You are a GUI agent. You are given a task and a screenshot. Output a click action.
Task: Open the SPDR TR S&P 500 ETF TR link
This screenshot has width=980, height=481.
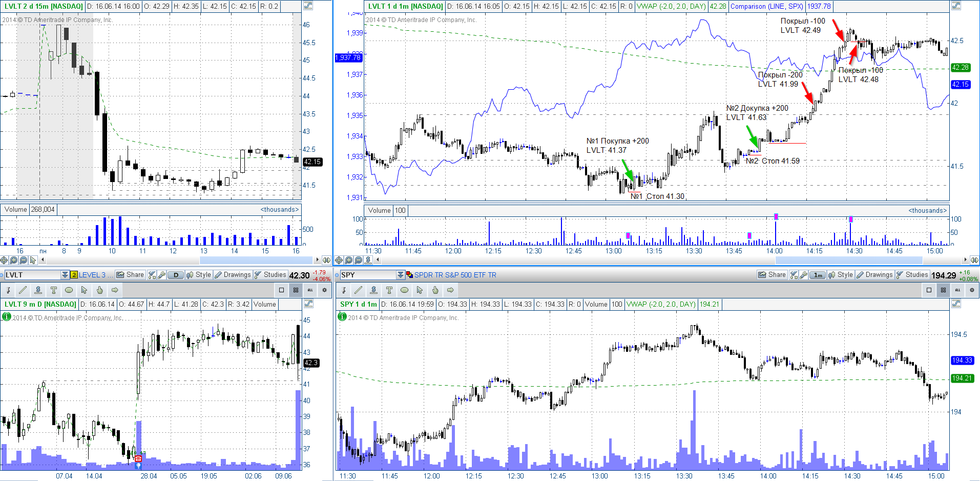pos(455,275)
